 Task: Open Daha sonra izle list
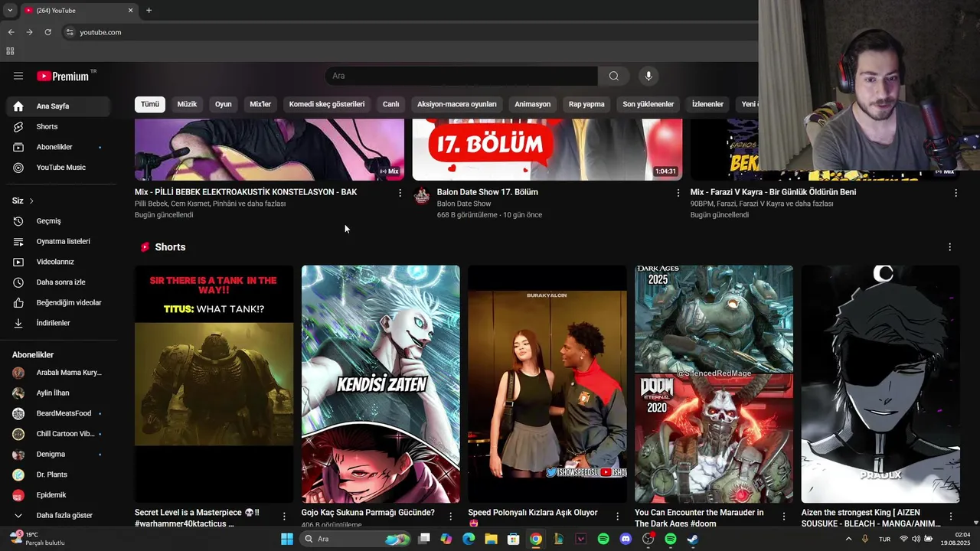(x=59, y=282)
